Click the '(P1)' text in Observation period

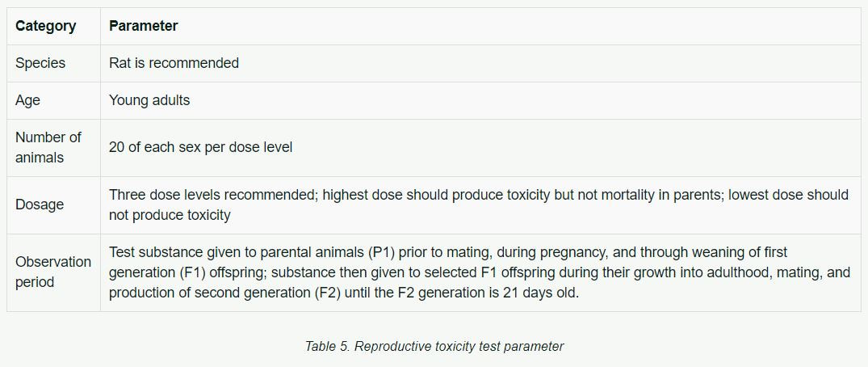click(381, 252)
